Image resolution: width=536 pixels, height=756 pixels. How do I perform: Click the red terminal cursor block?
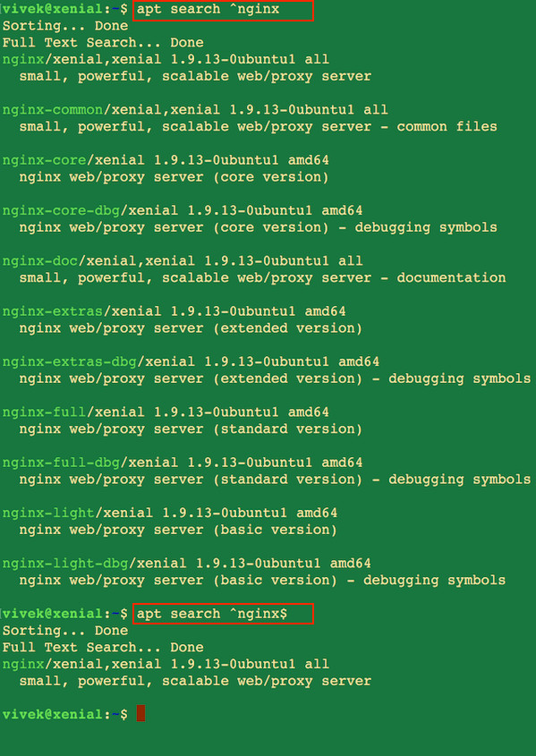pos(140,714)
